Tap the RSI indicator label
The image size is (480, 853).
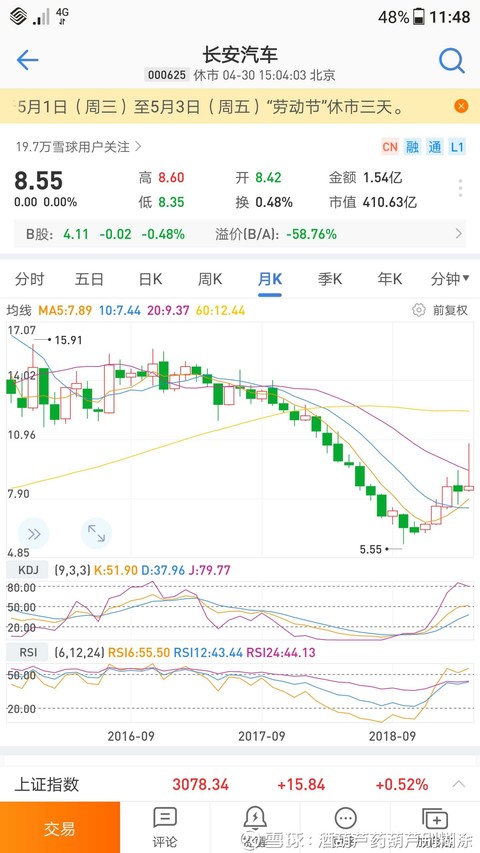27,652
